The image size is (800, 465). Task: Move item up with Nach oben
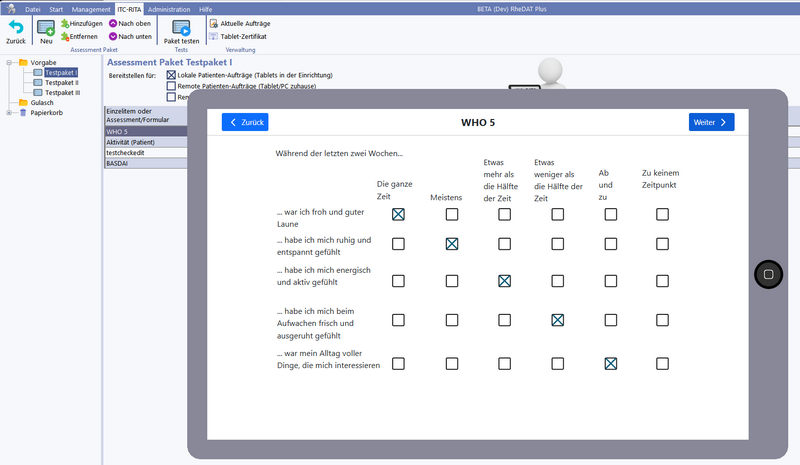113,23
